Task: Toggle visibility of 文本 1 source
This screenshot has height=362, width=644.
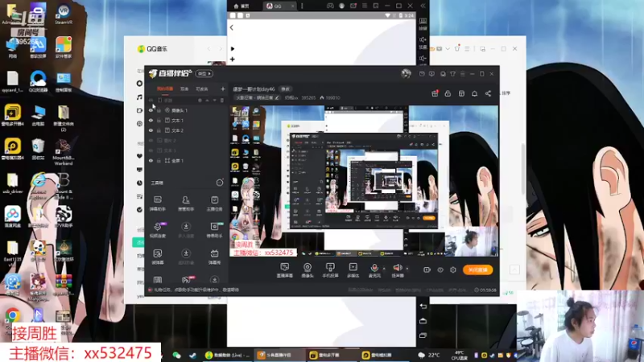Action: point(151,121)
